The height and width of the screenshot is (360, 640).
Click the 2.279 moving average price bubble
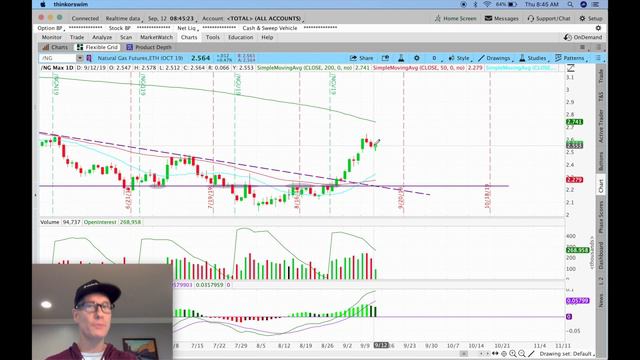[574, 180]
